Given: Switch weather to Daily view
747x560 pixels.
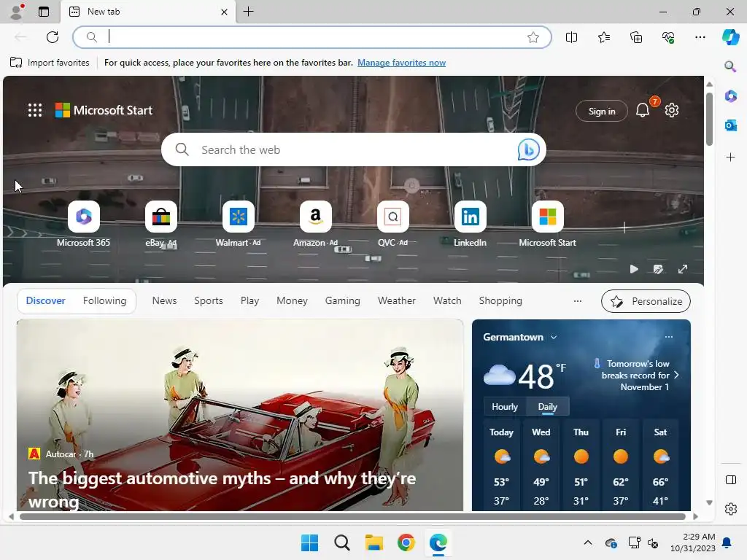Looking at the screenshot, I should coord(547,407).
